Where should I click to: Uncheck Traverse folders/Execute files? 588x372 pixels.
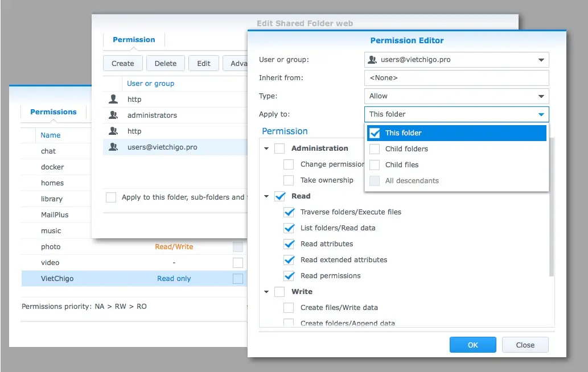click(x=289, y=212)
